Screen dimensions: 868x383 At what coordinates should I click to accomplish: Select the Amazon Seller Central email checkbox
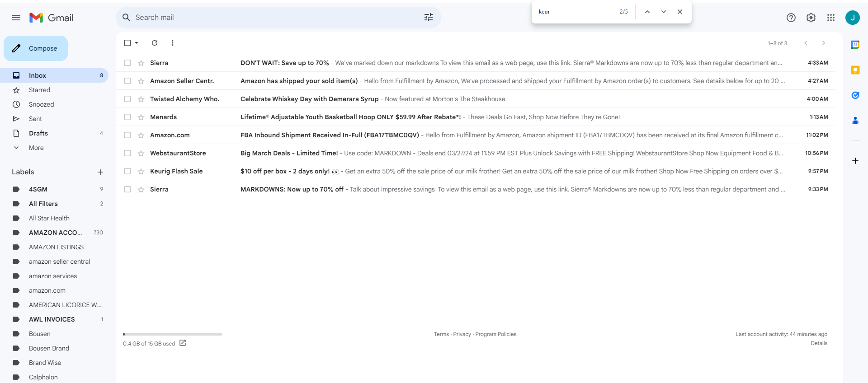click(127, 81)
